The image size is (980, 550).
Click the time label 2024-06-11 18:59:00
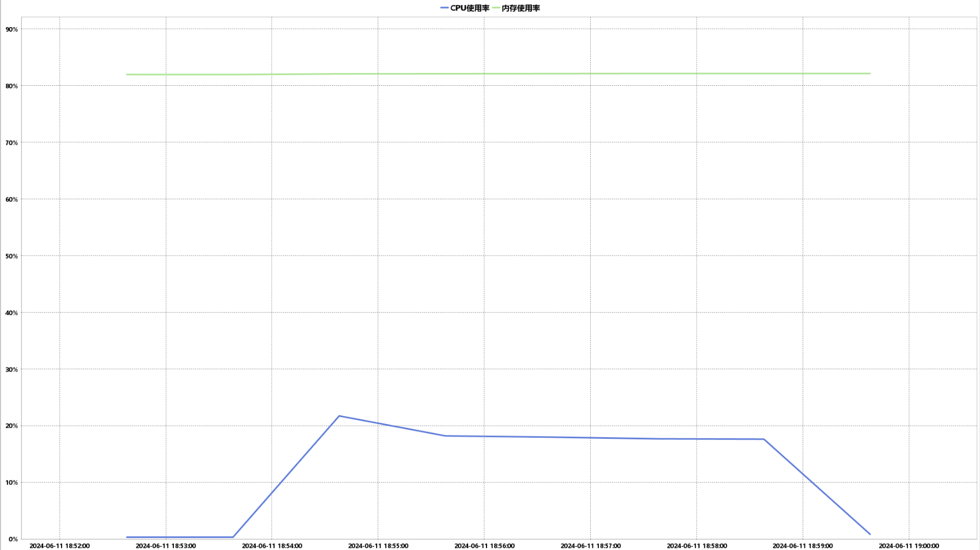pyautogui.click(x=803, y=546)
